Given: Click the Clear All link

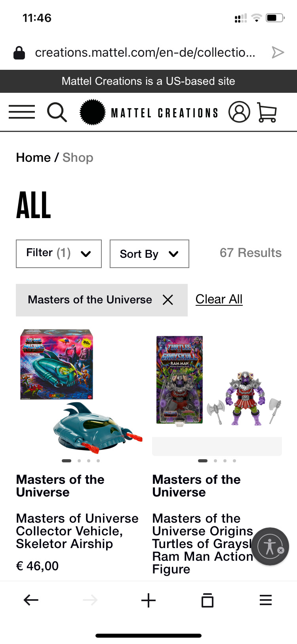Looking at the screenshot, I should tap(219, 299).
